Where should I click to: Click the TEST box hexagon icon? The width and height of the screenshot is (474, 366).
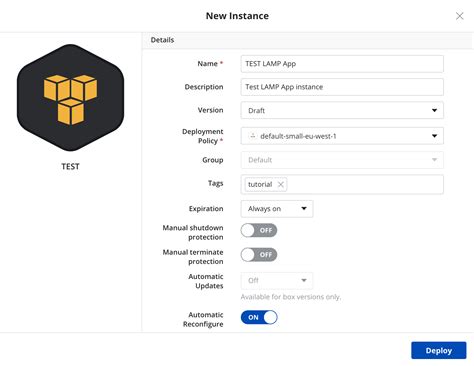(x=70, y=98)
